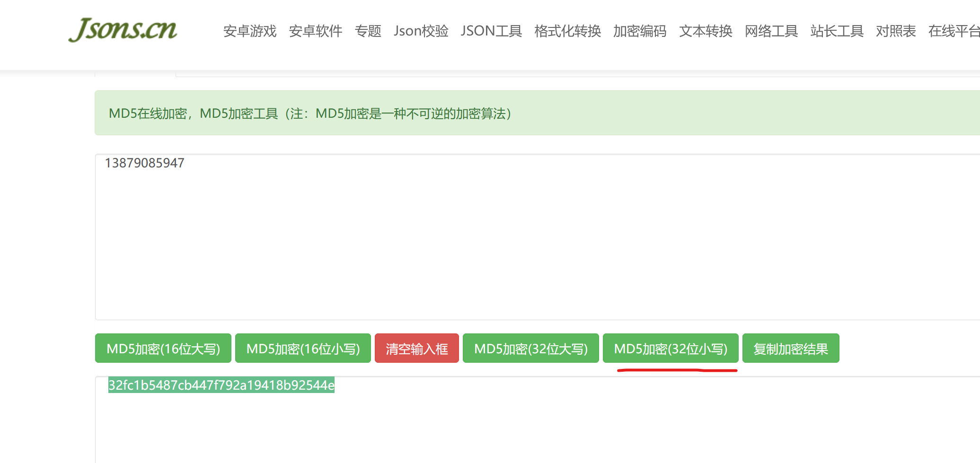This screenshot has width=980, height=463.
Task: Open the 在线平台 menu
Action: (954, 31)
